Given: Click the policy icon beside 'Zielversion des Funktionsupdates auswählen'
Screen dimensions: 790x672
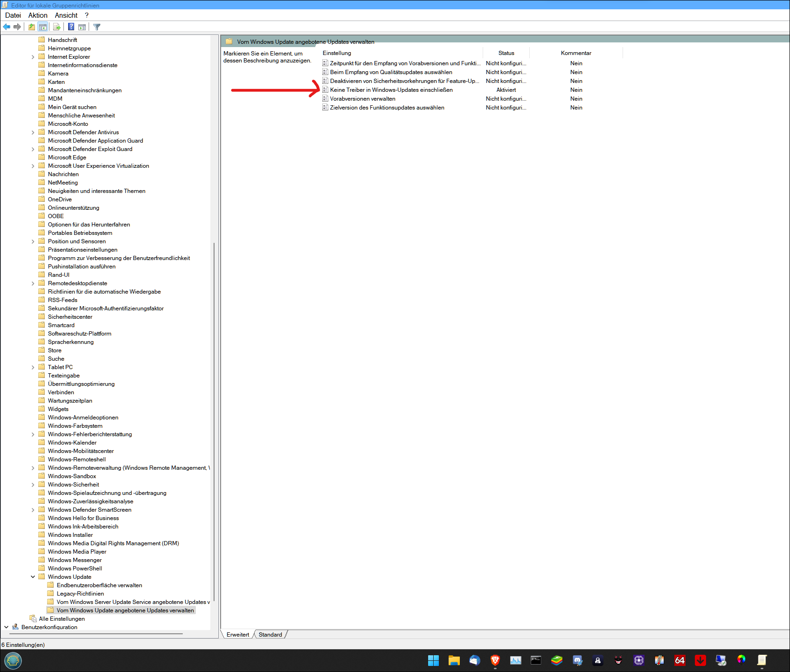Looking at the screenshot, I should [326, 108].
